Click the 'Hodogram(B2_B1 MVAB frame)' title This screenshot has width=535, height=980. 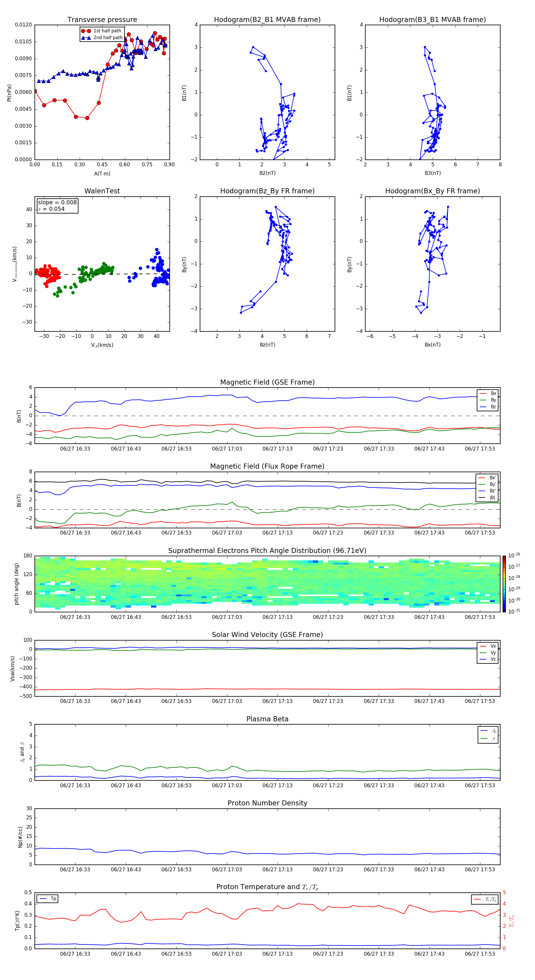point(267,20)
